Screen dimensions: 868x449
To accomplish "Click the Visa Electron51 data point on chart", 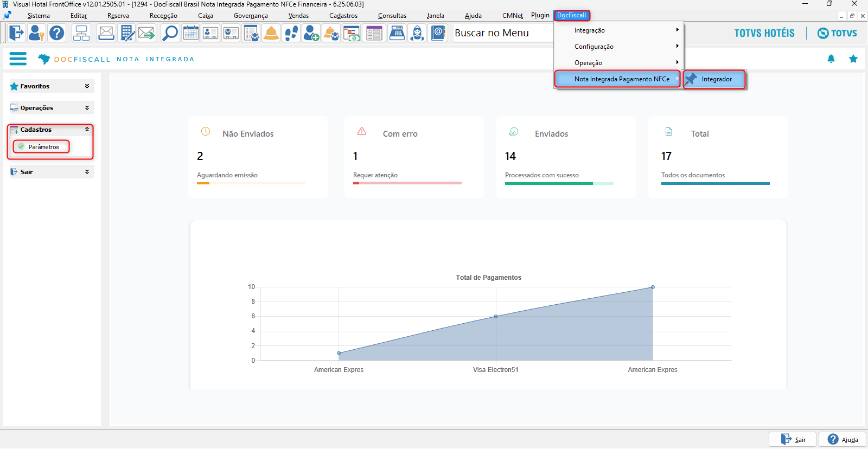I will [x=496, y=316].
